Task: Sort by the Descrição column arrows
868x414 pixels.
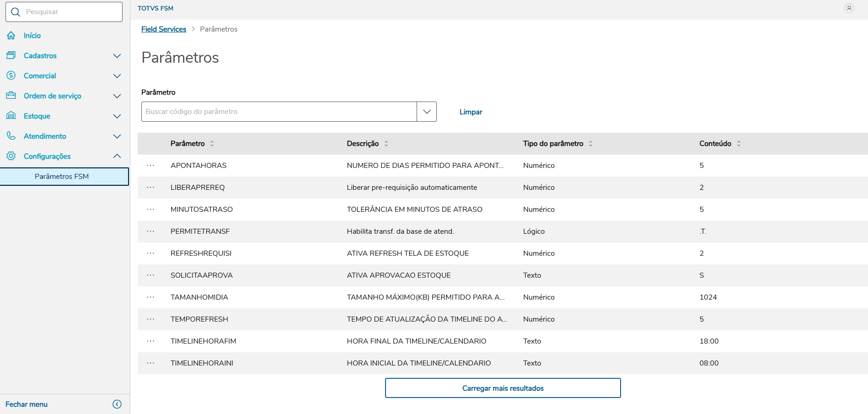Action: click(386, 144)
